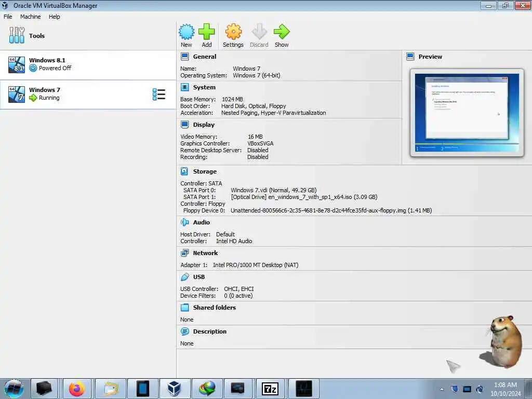Click the Storage section disk icon
Screen dimensions: 532x399
coord(184,171)
